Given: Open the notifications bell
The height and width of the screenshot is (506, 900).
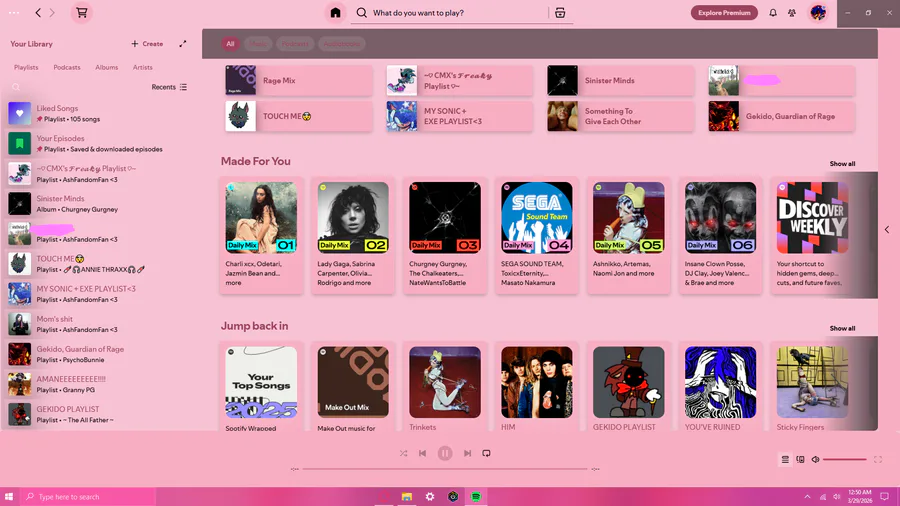Looking at the screenshot, I should [773, 13].
